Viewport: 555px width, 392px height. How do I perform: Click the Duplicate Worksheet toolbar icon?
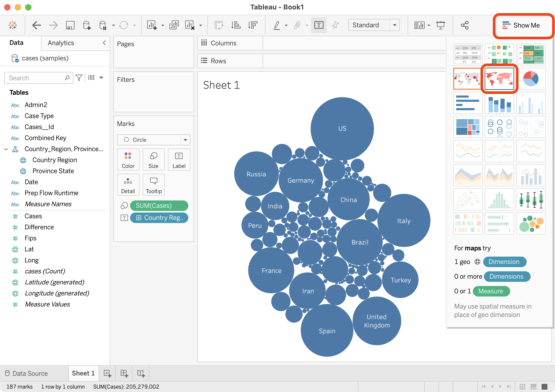(174, 25)
